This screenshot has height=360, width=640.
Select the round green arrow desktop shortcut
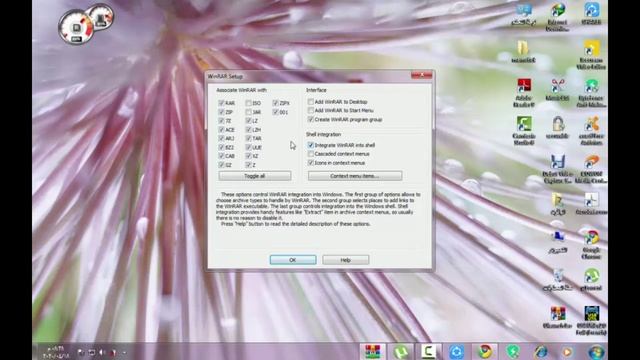click(591, 280)
